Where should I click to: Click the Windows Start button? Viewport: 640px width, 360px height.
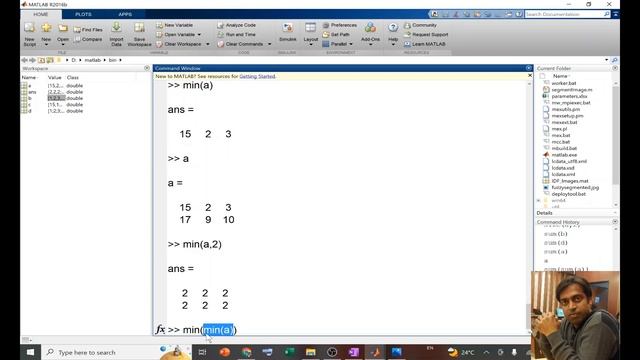coord(30,352)
